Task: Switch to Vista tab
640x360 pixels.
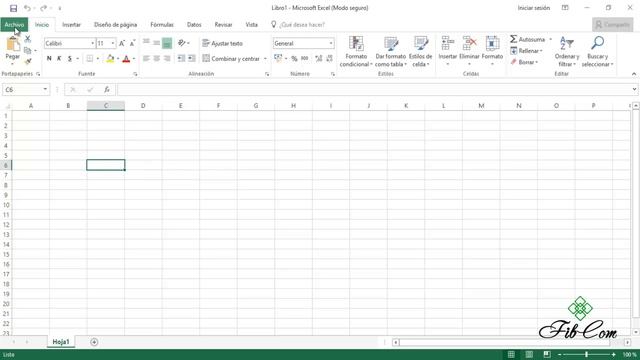Action: pyautogui.click(x=251, y=24)
